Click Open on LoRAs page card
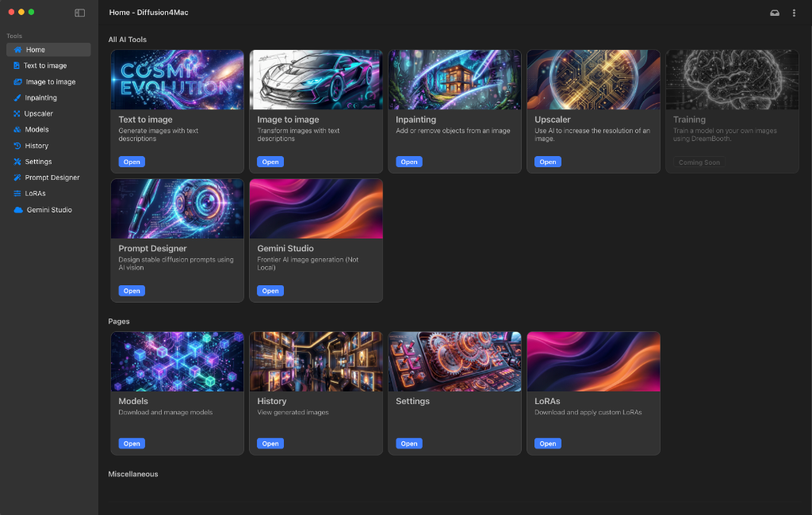The image size is (812, 515). 547,444
